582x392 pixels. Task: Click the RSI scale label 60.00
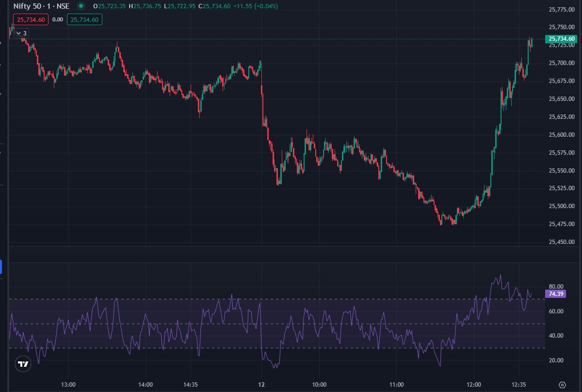556,311
